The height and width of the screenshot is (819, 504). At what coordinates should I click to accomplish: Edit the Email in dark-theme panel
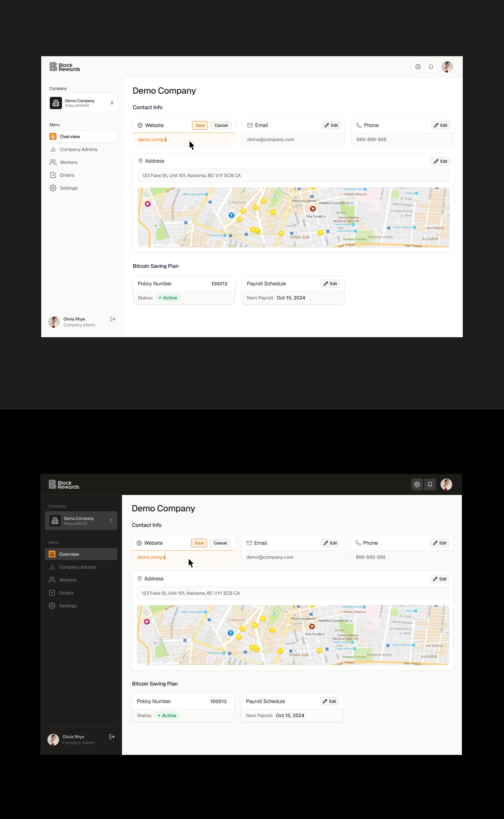(x=330, y=543)
